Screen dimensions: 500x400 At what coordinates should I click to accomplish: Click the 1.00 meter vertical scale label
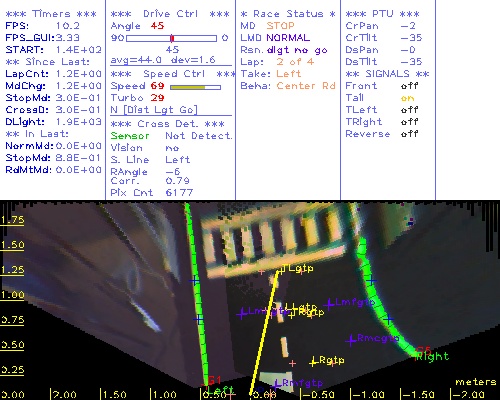tap(12, 295)
